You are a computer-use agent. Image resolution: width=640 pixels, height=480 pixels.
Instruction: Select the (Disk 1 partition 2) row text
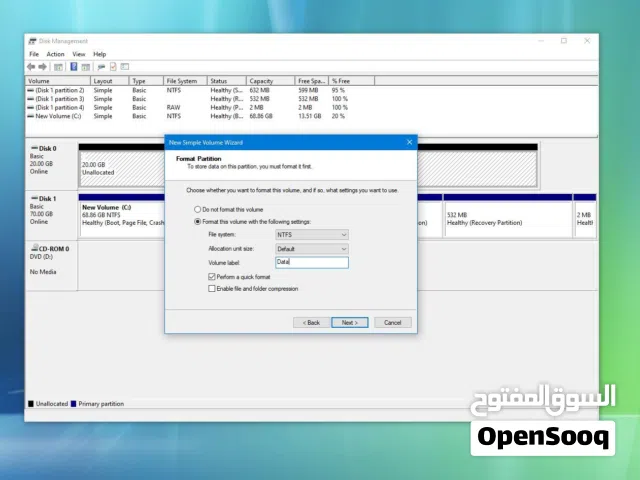(60, 90)
